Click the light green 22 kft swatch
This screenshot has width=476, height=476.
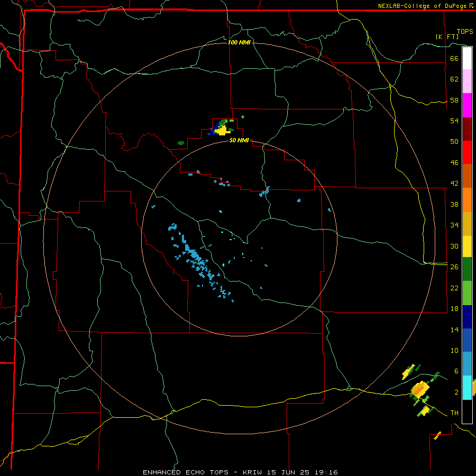click(467, 293)
